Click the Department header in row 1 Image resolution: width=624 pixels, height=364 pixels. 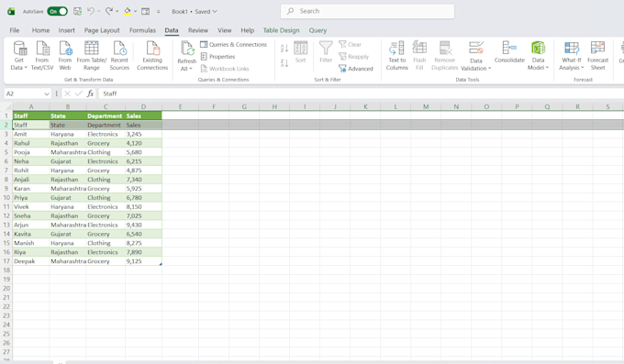click(106, 116)
